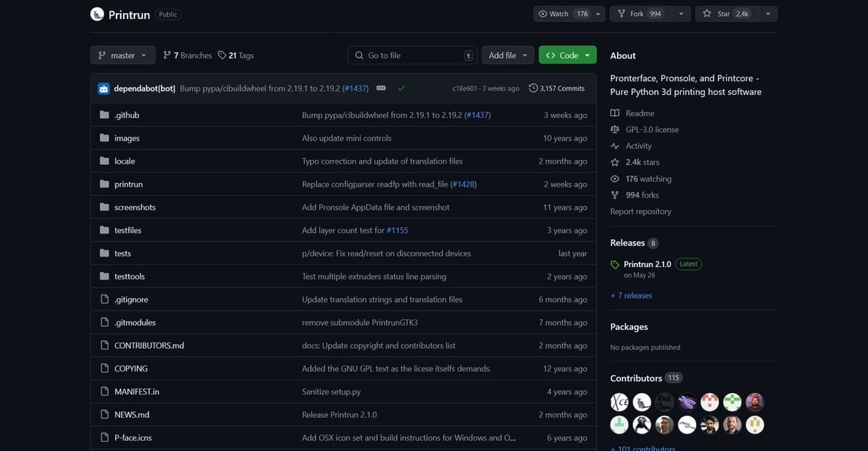Open commit message 'Sanitize setup.py'
868x451 pixels.
pyautogui.click(x=331, y=392)
